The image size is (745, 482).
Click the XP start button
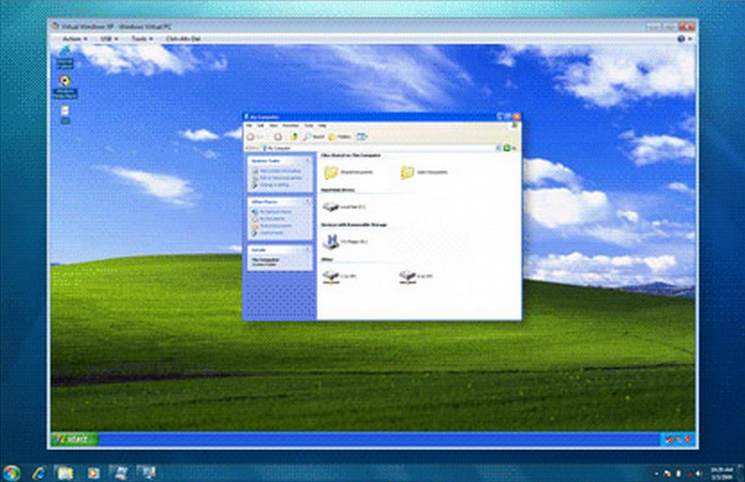tap(75, 439)
